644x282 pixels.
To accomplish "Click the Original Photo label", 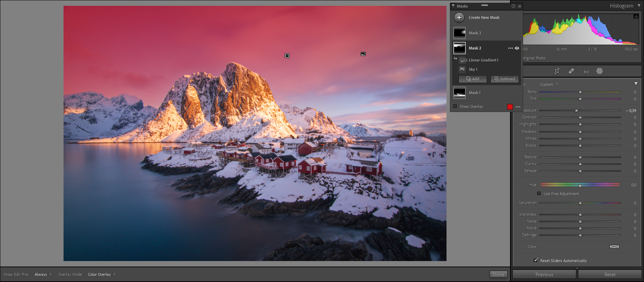I will tap(534, 58).
